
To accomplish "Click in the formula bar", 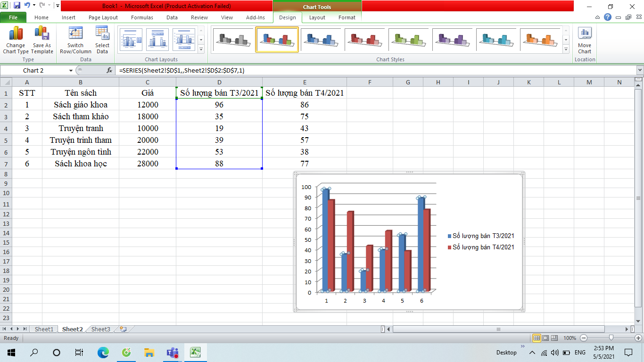I will point(376,70).
